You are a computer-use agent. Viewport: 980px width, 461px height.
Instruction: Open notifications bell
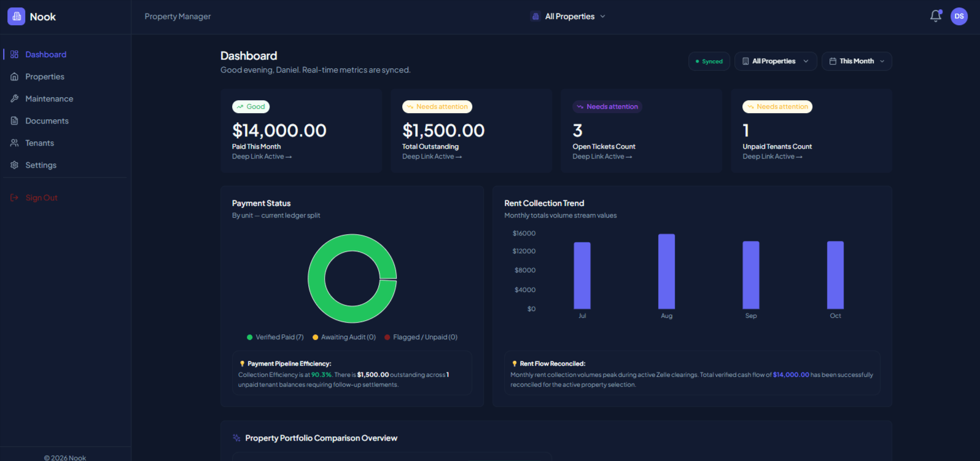936,16
